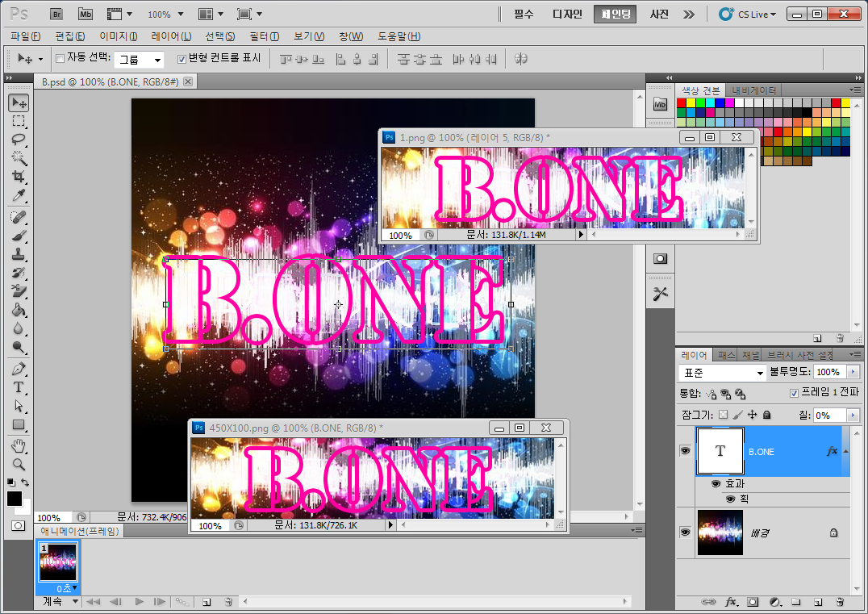Collapse the B.ONE layer effects list

click(846, 451)
